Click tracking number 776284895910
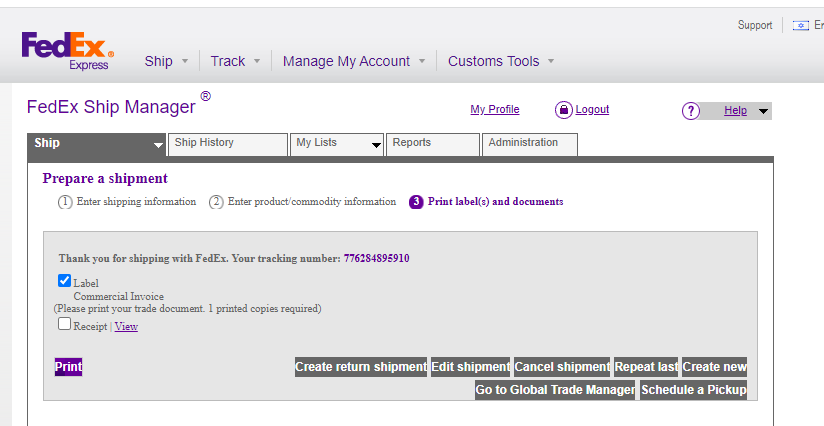824x426 pixels. pos(376,258)
